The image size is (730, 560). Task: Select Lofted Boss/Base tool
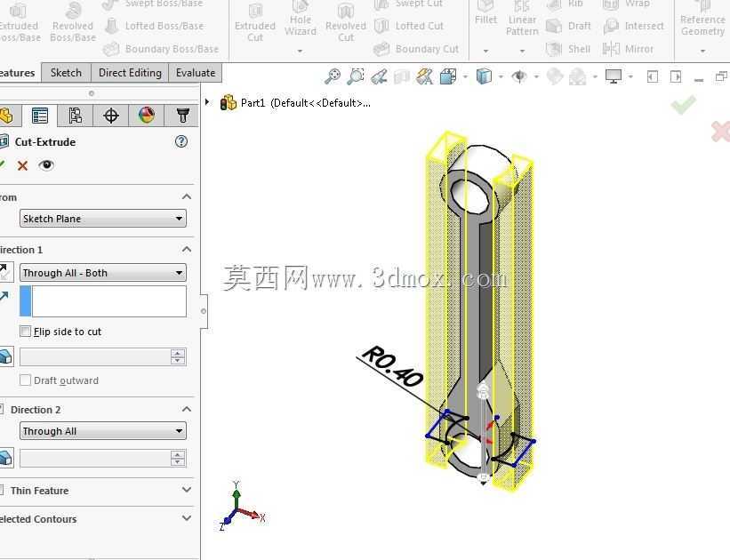[154, 26]
